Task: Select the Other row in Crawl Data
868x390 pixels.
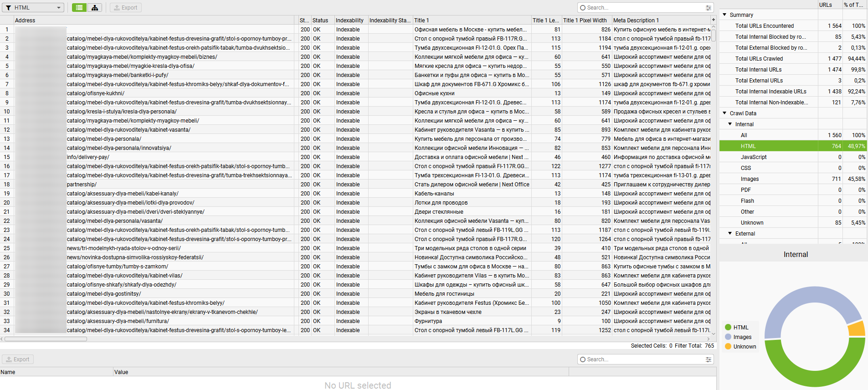Action: (x=793, y=212)
